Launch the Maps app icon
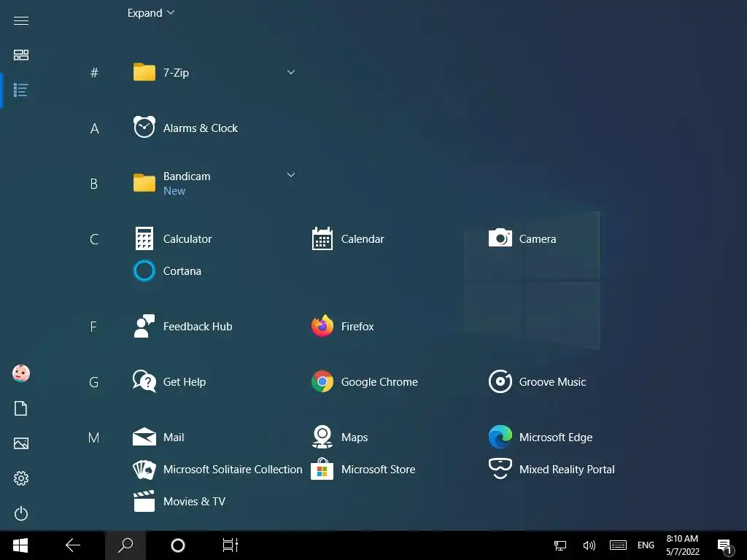The image size is (747, 560). [x=322, y=437]
